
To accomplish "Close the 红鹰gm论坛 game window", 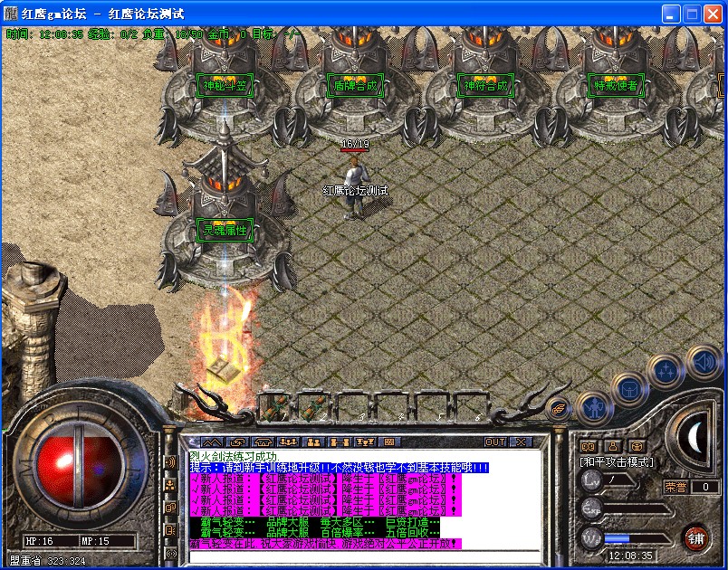I will coord(713,14).
